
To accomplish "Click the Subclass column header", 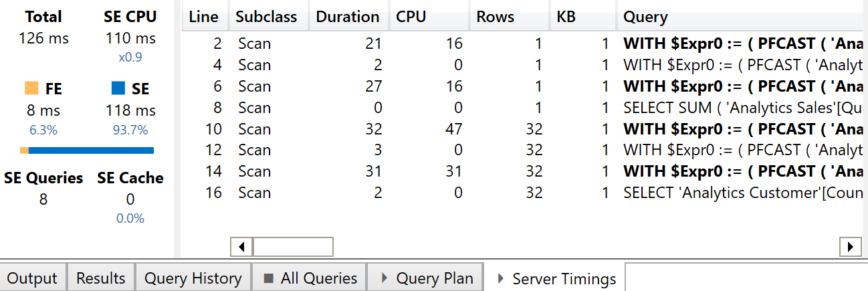I will (268, 17).
